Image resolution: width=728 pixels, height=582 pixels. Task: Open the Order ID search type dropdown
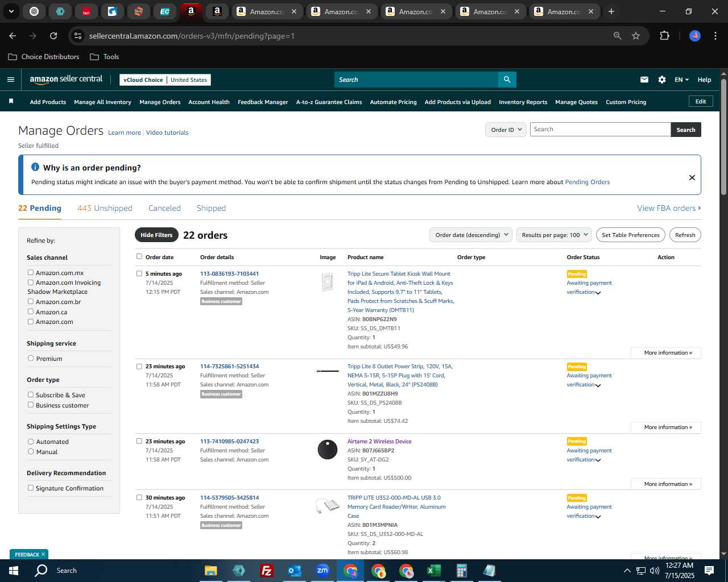pyautogui.click(x=505, y=130)
